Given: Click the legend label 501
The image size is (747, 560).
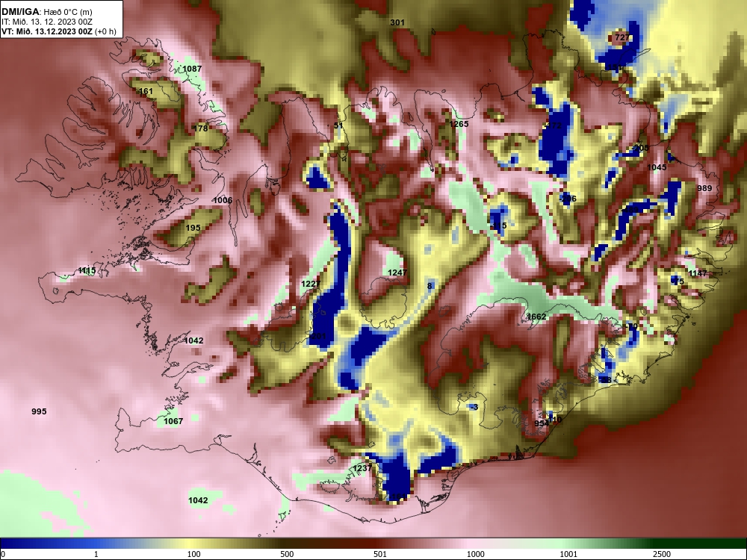Looking at the screenshot, I should [380, 554].
